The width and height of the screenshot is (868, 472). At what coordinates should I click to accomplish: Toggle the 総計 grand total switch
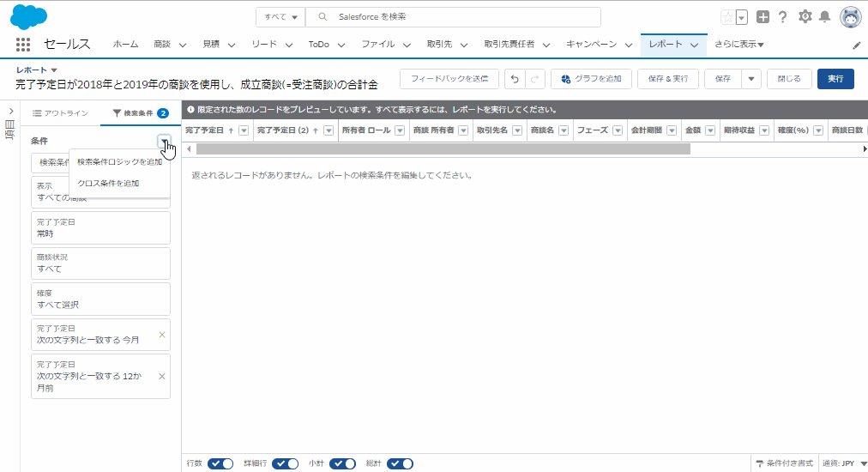click(x=401, y=463)
